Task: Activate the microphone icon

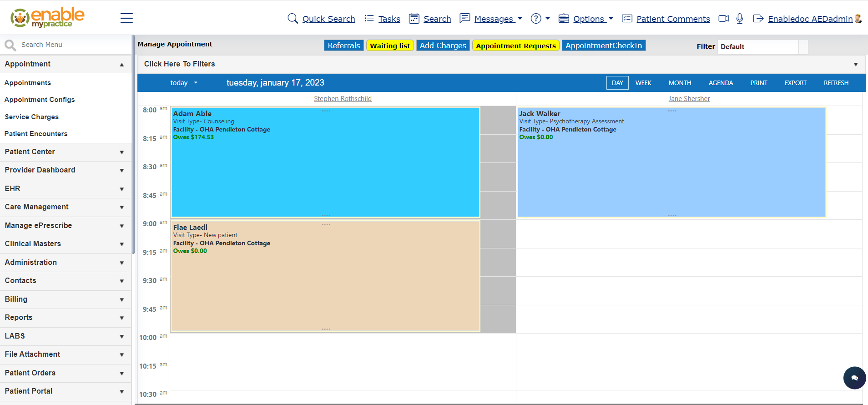Action: [x=740, y=19]
